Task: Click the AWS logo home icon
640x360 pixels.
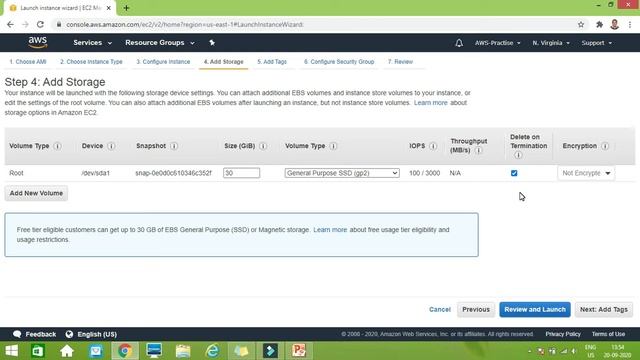Action: [x=38, y=42]
